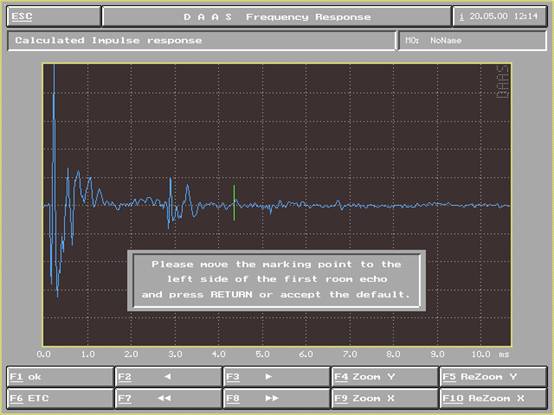Click the DAAS Frequency Response header

[277, 16]
